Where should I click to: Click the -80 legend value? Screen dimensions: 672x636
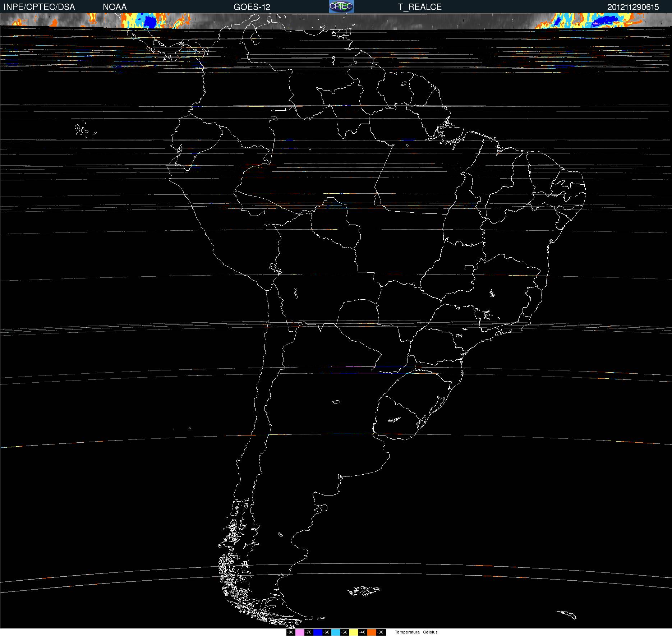291,632
